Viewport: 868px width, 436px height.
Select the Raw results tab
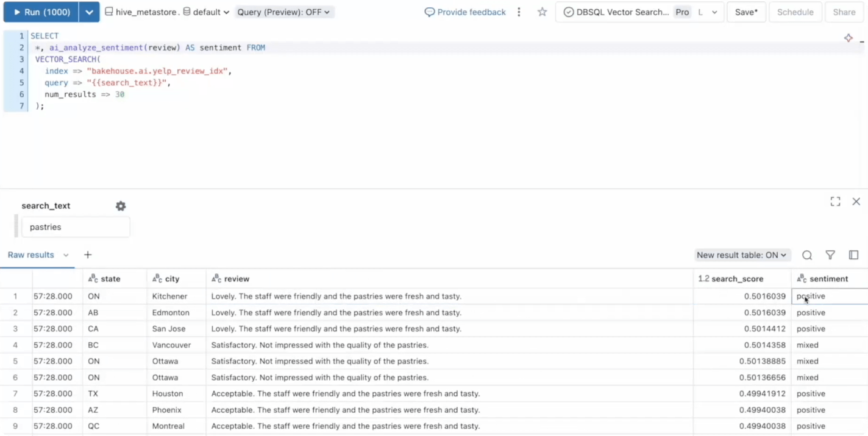31,255
